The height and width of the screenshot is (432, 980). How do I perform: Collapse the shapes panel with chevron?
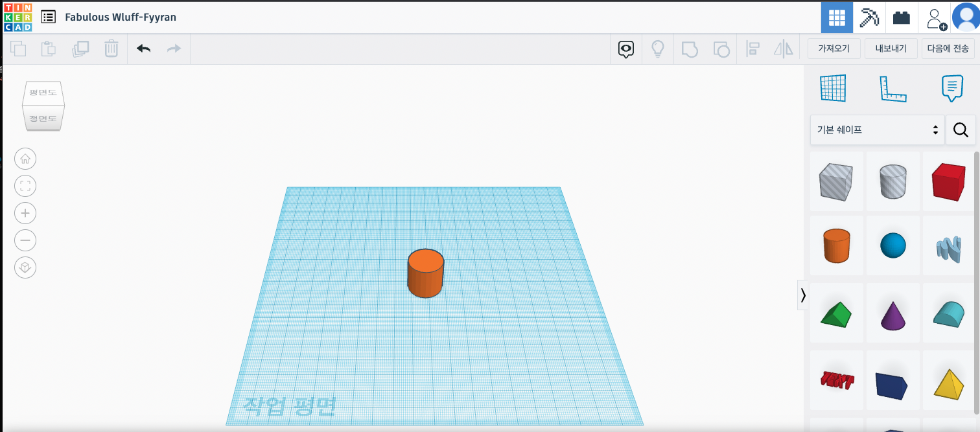tap(803, 295)
